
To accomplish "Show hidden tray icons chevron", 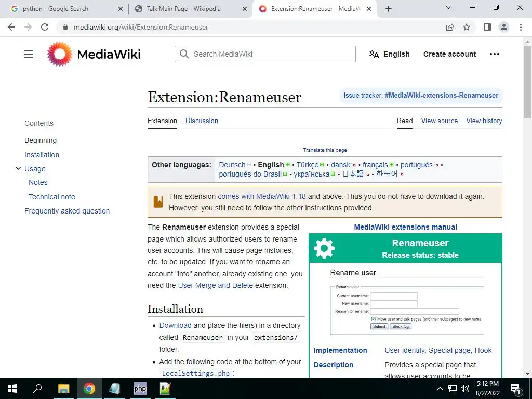I will (x=440, y=389).
